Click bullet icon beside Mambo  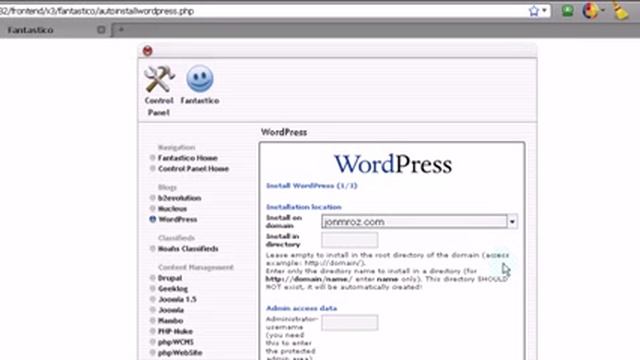click(153, 320)
